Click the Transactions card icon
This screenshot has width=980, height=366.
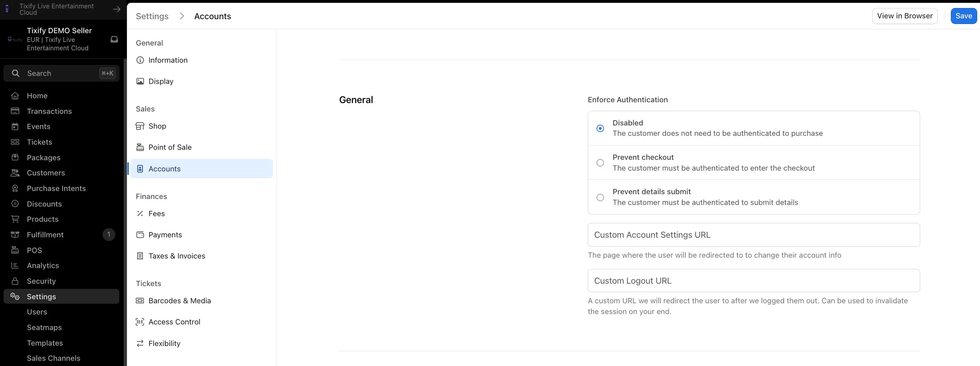pos(15,111)
